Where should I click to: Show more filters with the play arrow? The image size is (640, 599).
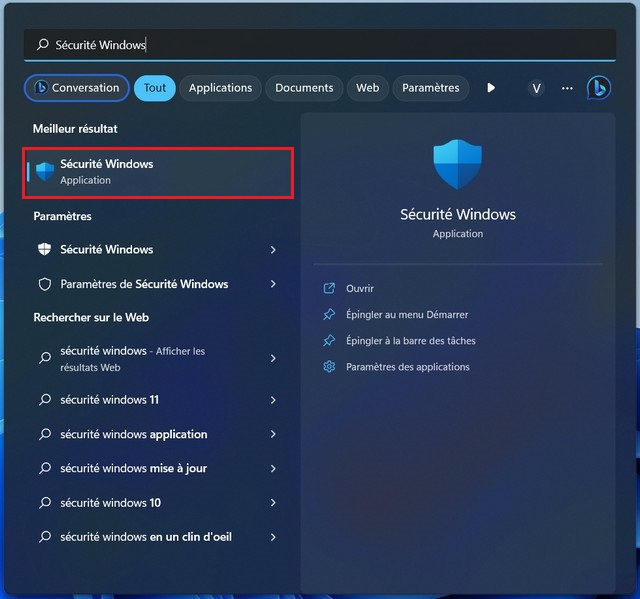click(x=491, y=88)
